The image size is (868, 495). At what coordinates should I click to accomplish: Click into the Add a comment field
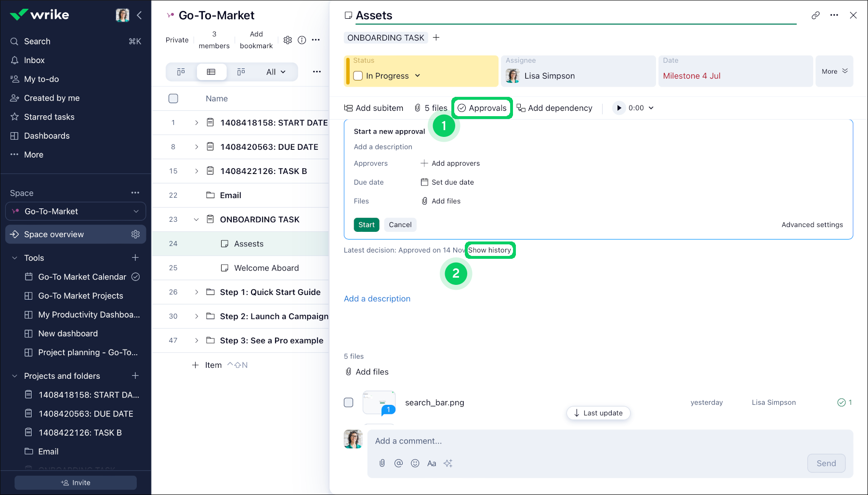[578, 441]
